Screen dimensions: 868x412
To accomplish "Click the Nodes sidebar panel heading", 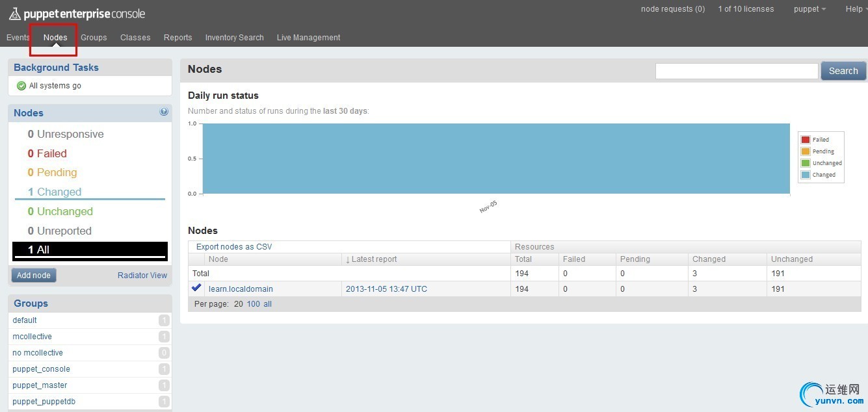I will pyautogui.click(x=29, y=113).
